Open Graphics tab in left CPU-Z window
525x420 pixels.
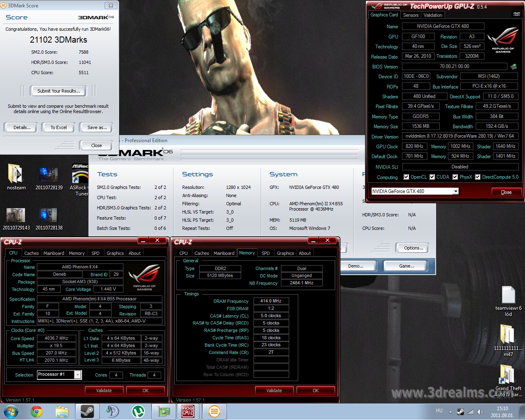click(115, 253)
